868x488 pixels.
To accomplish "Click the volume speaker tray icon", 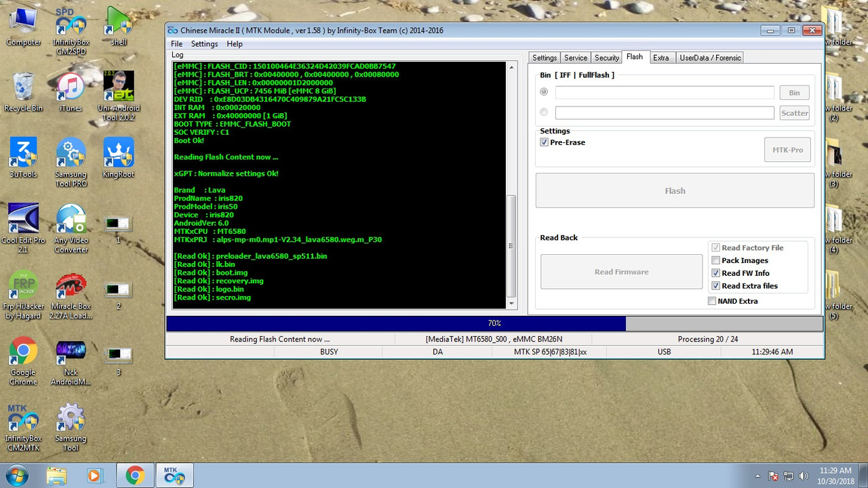I will [x=804, y=476].
